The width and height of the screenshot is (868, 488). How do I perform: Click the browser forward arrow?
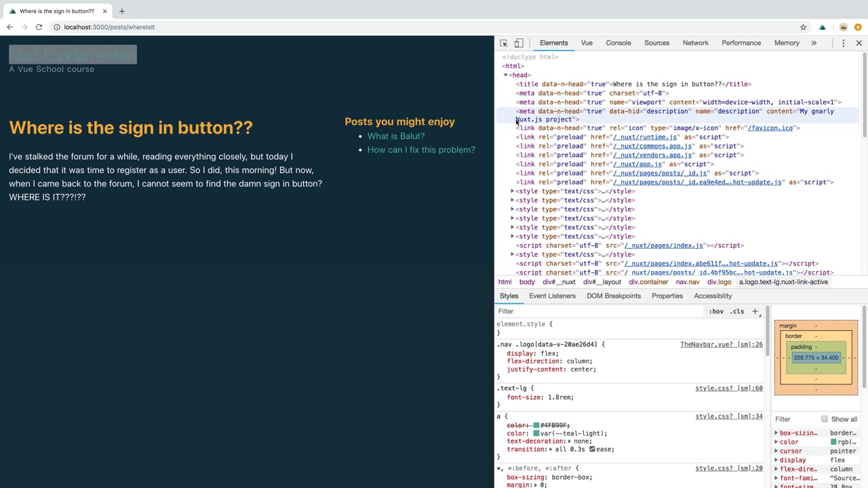tap(24, 27)
